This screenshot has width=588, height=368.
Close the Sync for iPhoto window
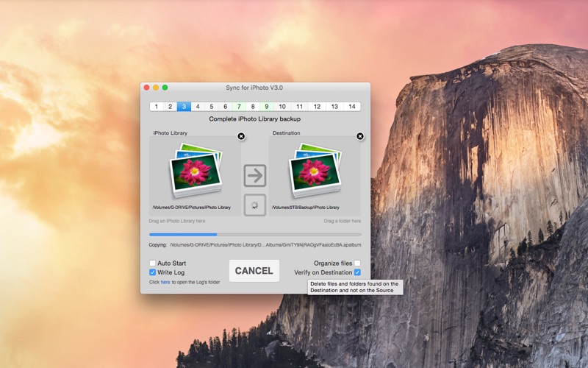coord(146,88)
